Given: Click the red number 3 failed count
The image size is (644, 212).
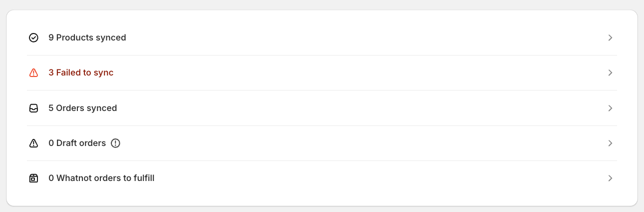Looking at the screenshot, I should tap(51, 73).
